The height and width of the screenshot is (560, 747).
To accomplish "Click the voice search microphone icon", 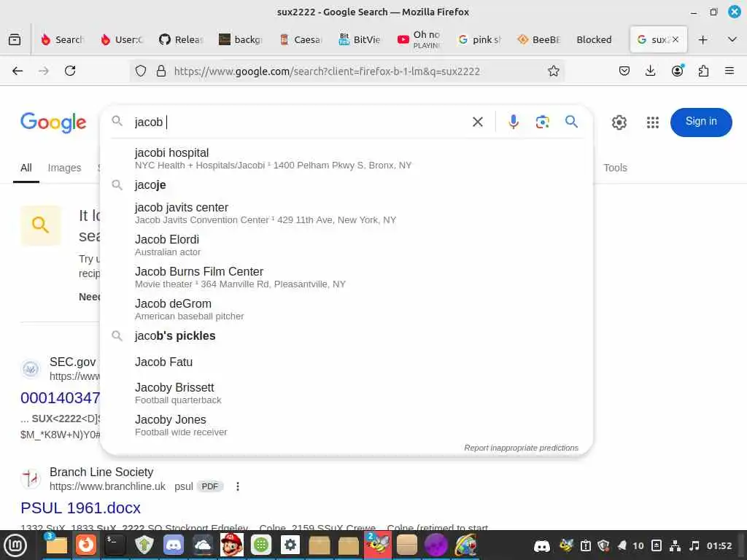I will [513, 122].
